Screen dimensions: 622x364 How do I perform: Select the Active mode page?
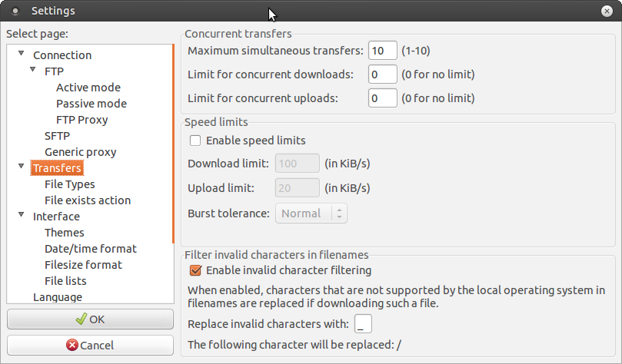[x=88, y=88]
